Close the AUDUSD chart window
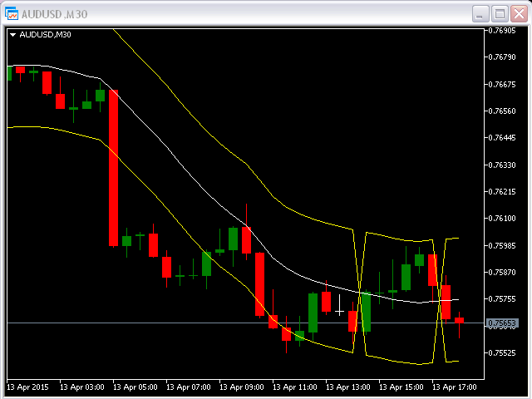This screenshot has height=399, width=532. 519,14
